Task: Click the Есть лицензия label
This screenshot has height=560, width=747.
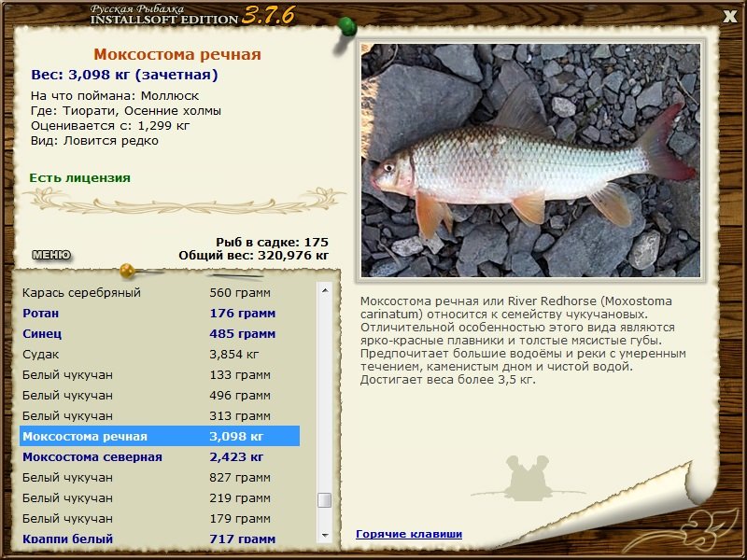Action: [79, 177]
